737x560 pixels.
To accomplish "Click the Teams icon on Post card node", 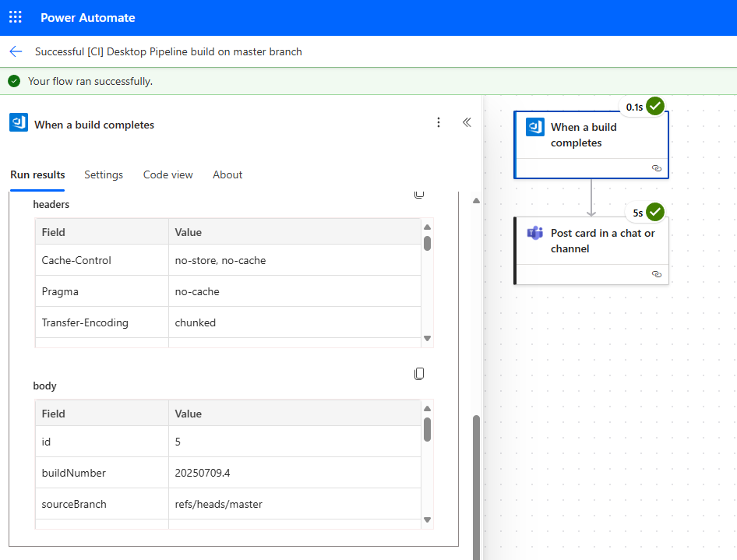I will 534,234.
